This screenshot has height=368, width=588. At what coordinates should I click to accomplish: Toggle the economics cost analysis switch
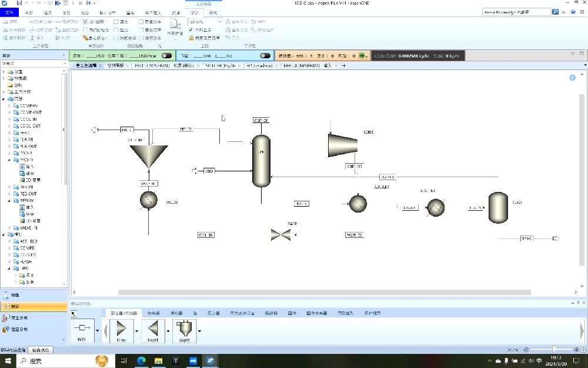click(167, 56)
